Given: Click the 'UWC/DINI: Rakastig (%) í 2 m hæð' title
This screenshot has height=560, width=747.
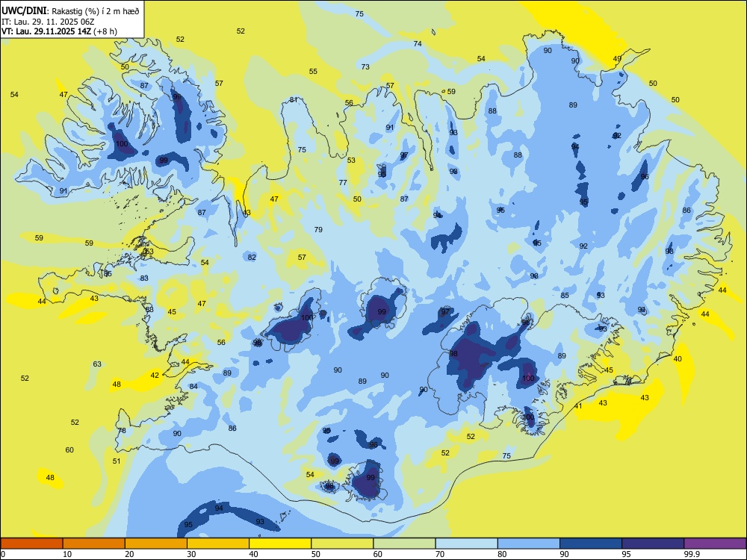Looking at the screenshot, I should tap(70, 11).
